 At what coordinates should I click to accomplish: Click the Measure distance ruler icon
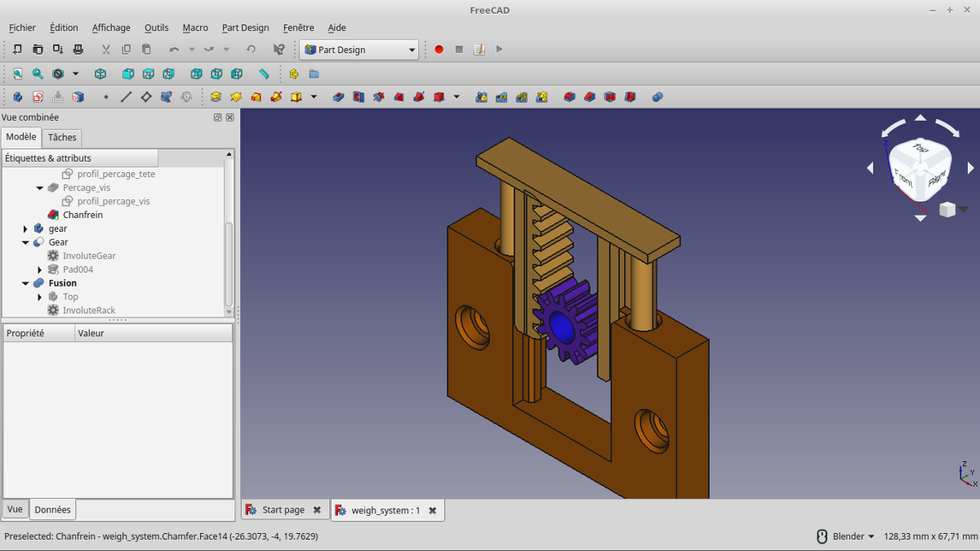[x=264, y=73]
